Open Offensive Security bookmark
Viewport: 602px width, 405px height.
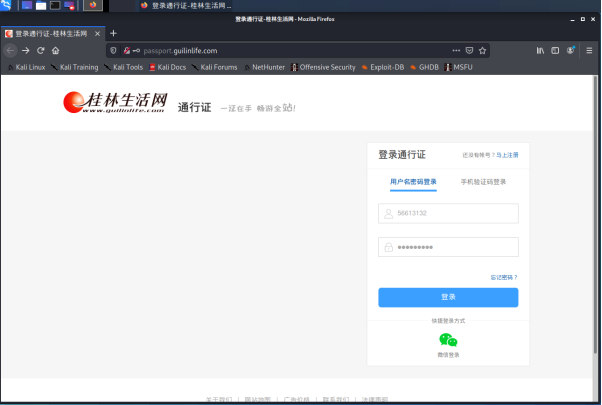[x=323, y=67]
